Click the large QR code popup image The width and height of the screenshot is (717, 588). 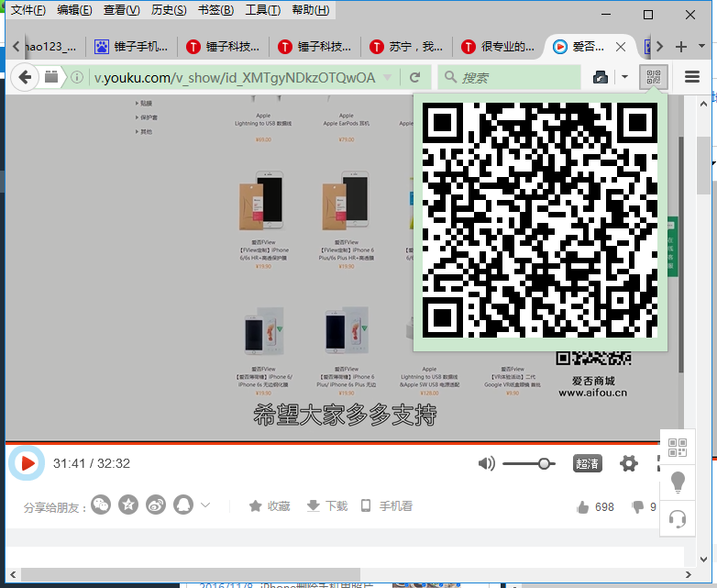tap(540, 220)
